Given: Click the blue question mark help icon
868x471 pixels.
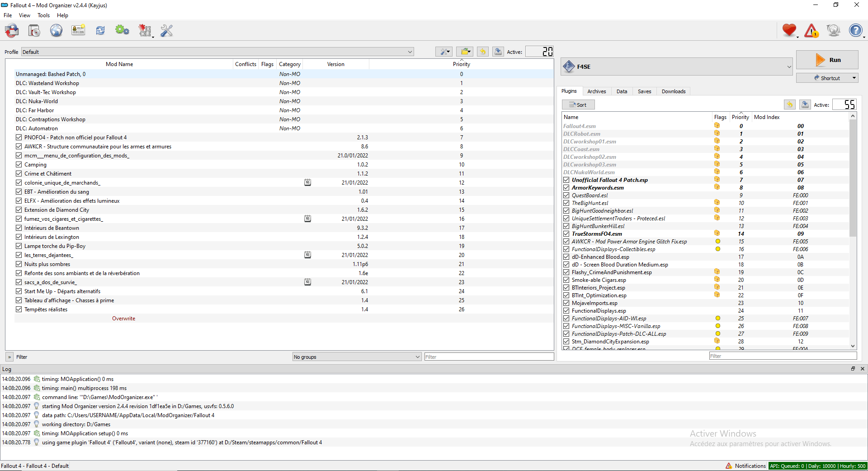Looking at the screenshot, I should 856,30.
